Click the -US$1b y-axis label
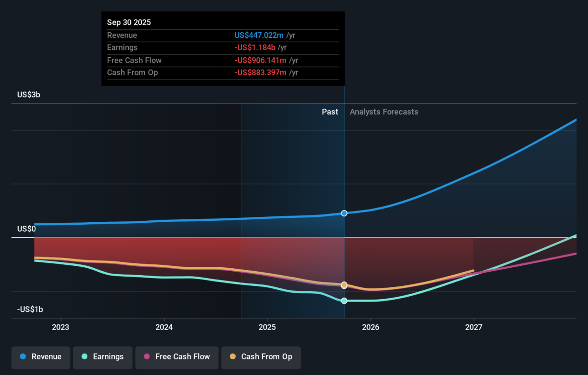Screen dimensions: 588x375 point(30,309)
